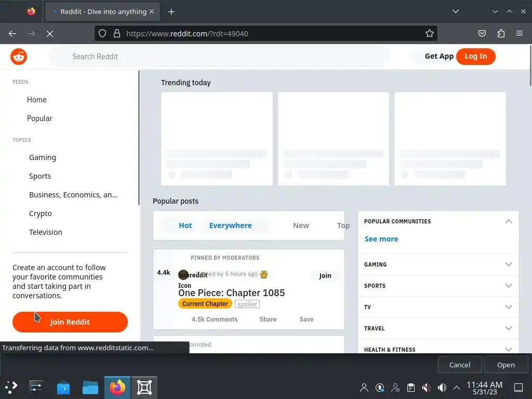Click the Reddit logo icon
The image size is (532, 399).
point(19,57)
